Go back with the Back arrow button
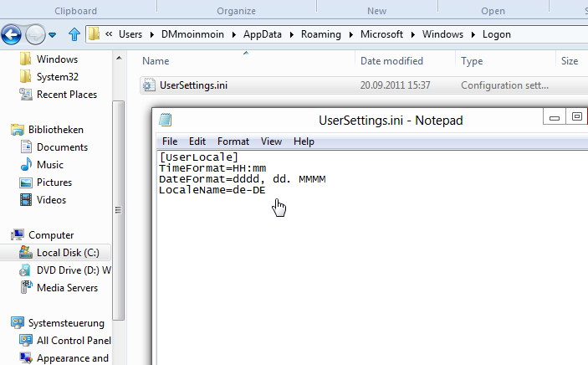Screen dimensions: 588x365 (11, 34)
